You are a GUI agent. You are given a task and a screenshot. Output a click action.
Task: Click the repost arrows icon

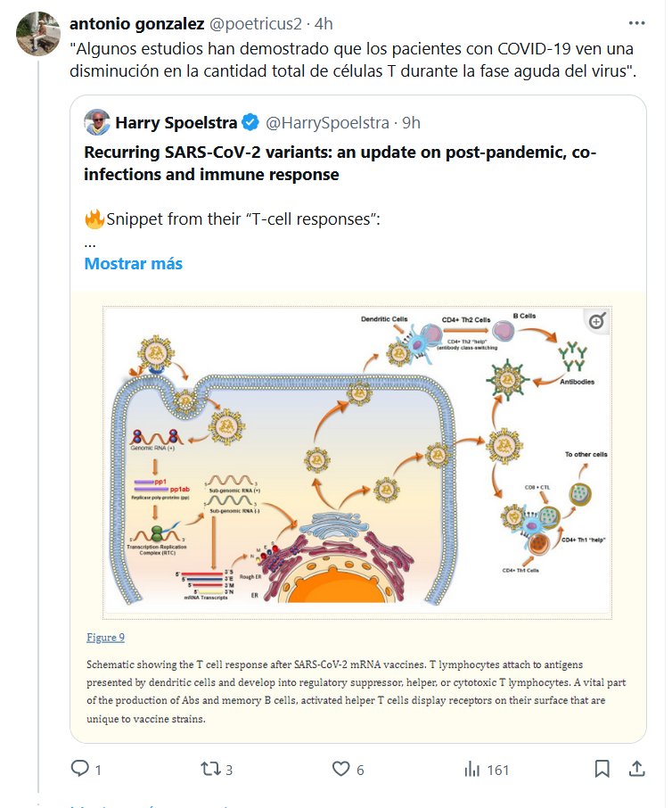(209, 769)
